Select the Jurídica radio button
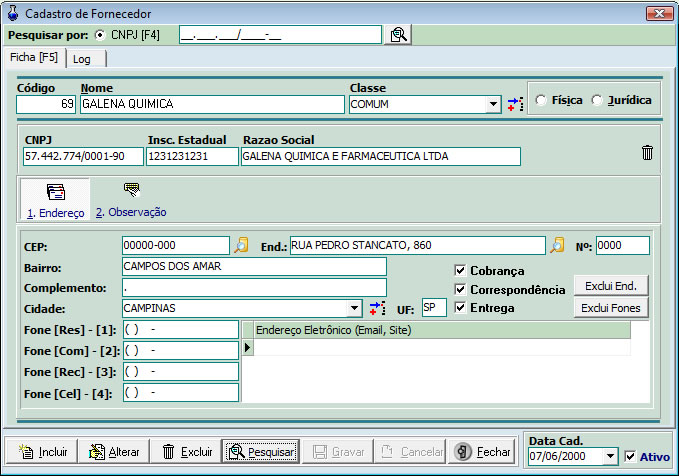This screenshot has height=476, width=679. (597, 100)
